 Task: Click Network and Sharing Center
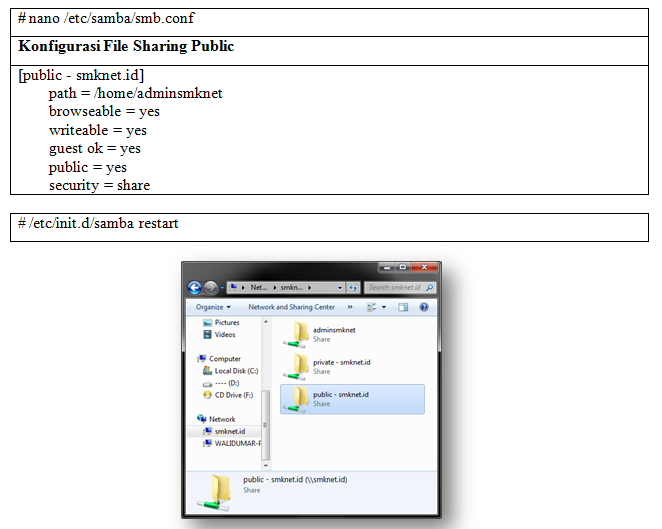pyautogui.click(x=291, y=307)
